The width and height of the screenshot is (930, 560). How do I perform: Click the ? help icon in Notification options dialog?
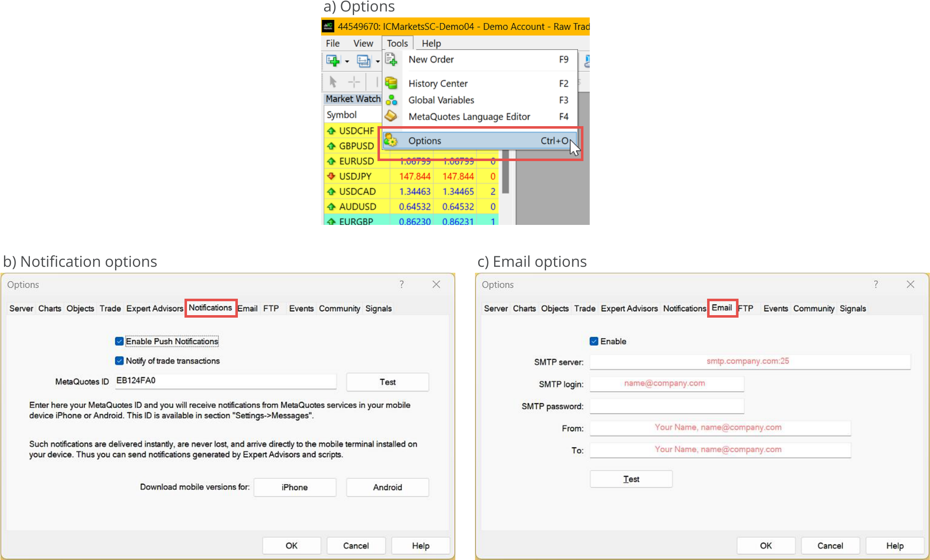coord(401,284)
